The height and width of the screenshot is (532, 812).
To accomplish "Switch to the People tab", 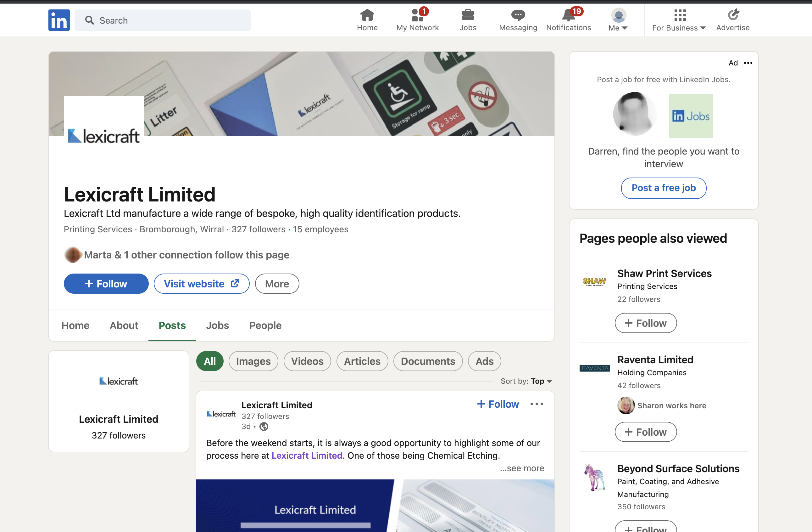I will (265, 325).
